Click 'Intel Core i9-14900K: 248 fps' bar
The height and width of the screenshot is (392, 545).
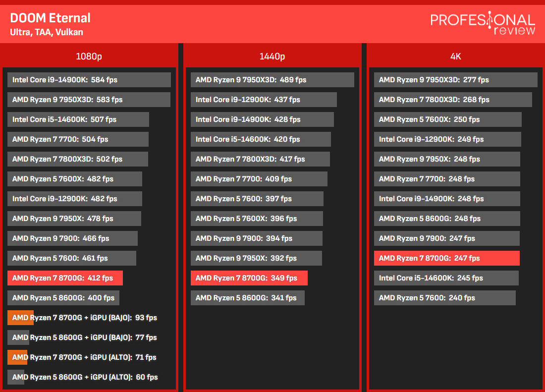point(447,198)
